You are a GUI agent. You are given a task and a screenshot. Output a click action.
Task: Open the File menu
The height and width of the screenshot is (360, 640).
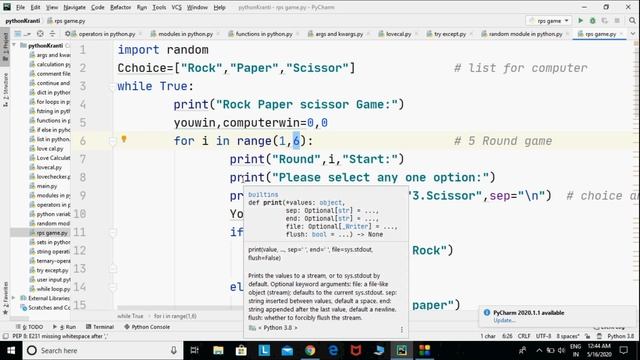click(20, 7)
